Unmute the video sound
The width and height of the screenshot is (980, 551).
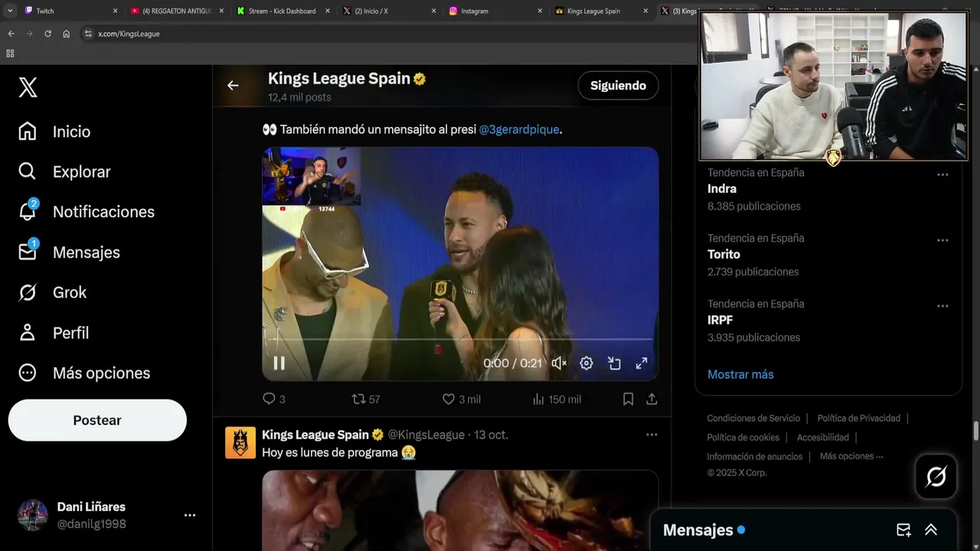pos(559,364)
